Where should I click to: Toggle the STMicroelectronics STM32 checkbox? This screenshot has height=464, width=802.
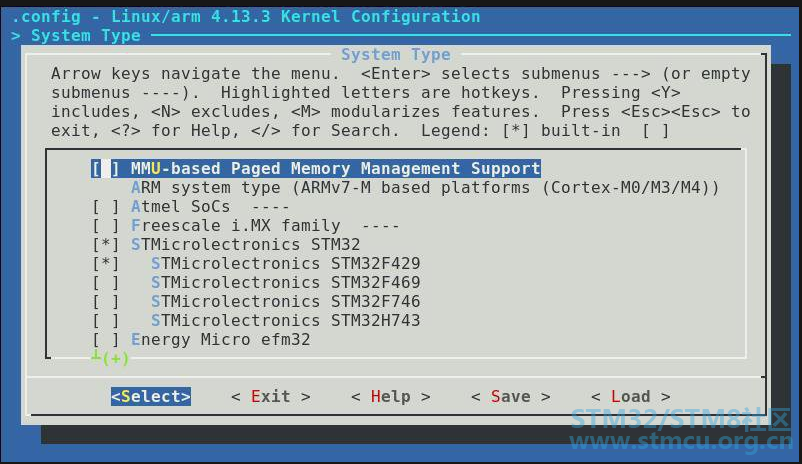pos(105,245)
